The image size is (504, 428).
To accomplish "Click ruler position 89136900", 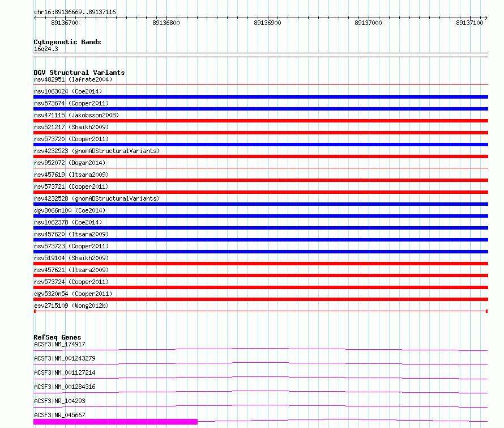I will 267,23.
